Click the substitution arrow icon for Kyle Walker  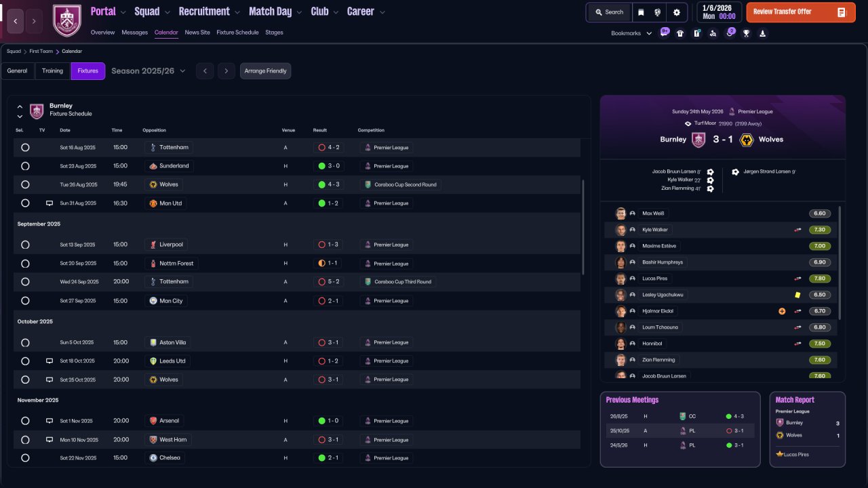pyautogui.click(x=798, y=230)
